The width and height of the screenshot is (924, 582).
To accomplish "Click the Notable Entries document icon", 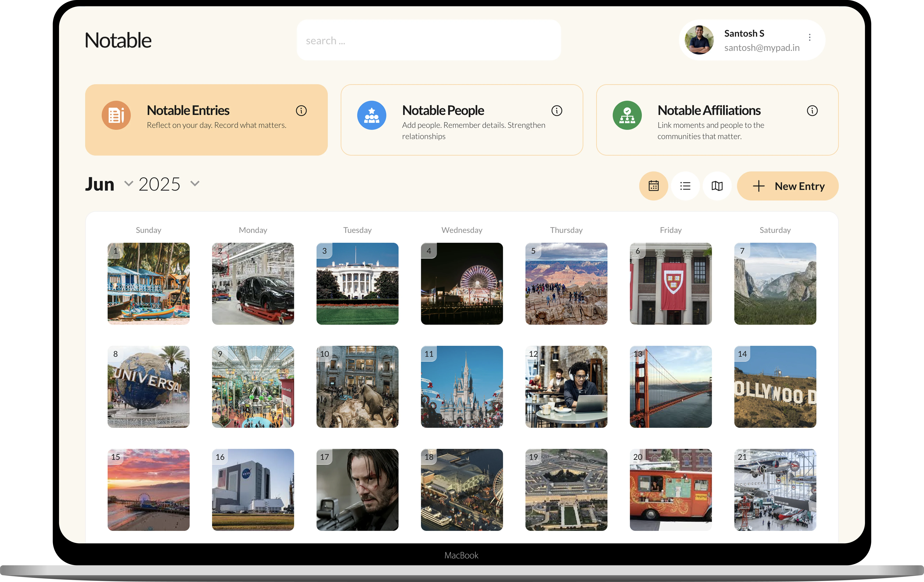I will pos(116,115).
